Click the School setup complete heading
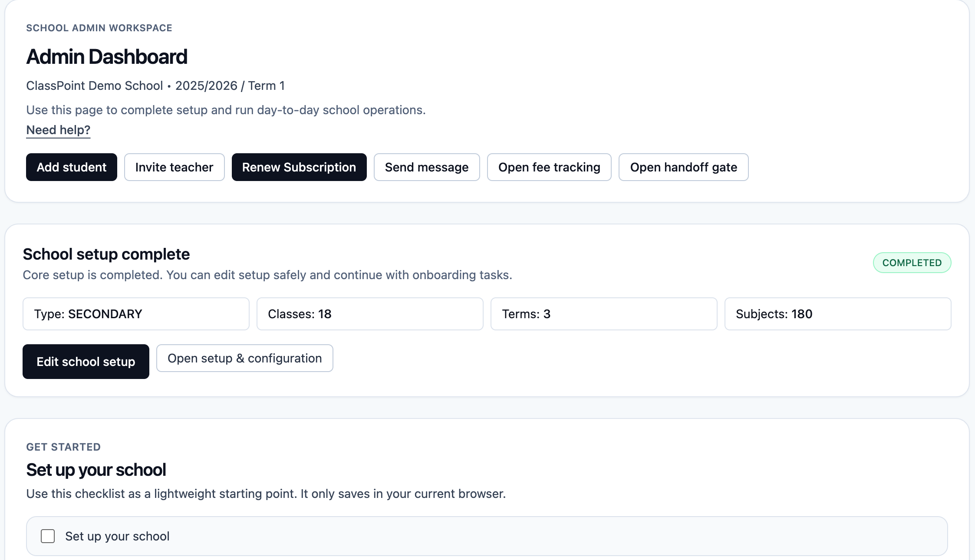Viewport: 975px width, 560px height. [106, 254]
